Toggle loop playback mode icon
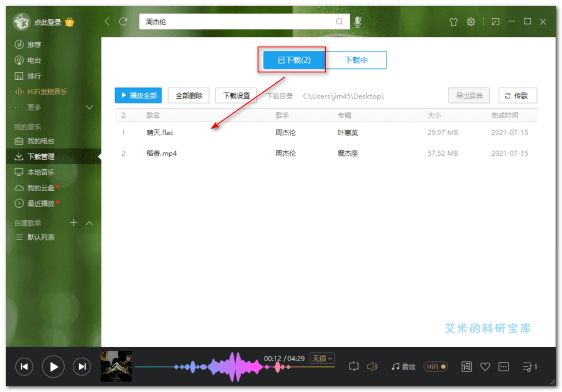The width and height of the screenshot is (562, 392). coord(353,366)
